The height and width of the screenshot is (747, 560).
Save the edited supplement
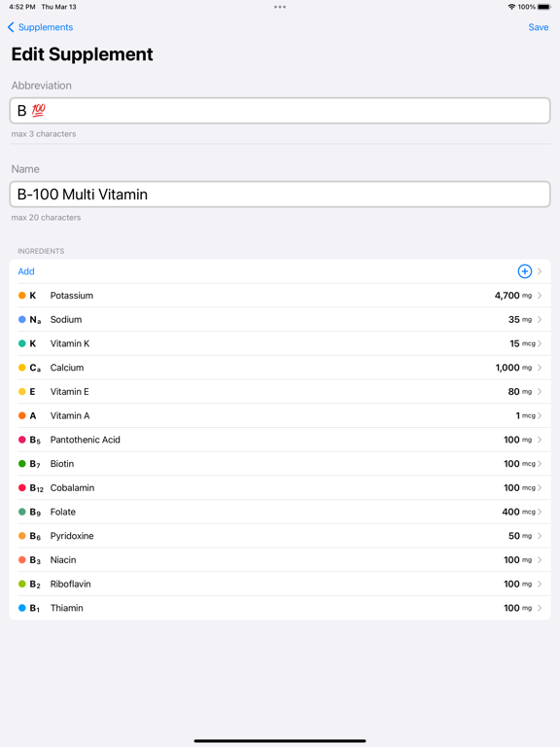click(538, 27)
